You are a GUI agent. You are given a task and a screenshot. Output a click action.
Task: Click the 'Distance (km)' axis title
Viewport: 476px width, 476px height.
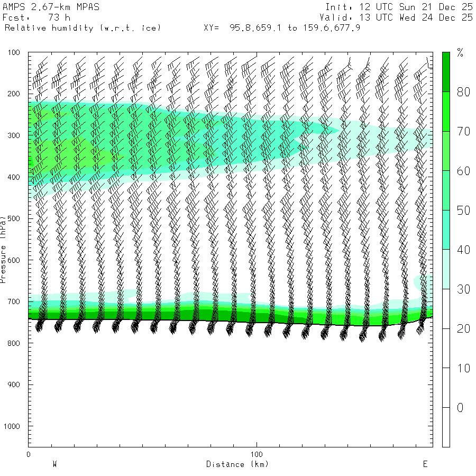click(x=237, y=464)
